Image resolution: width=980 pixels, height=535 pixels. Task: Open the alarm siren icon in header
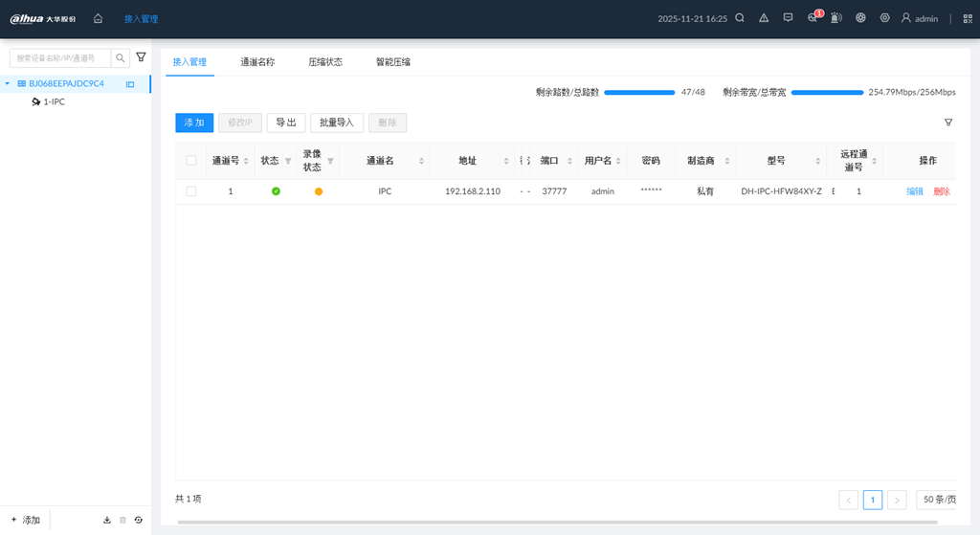tap(836, 18)
